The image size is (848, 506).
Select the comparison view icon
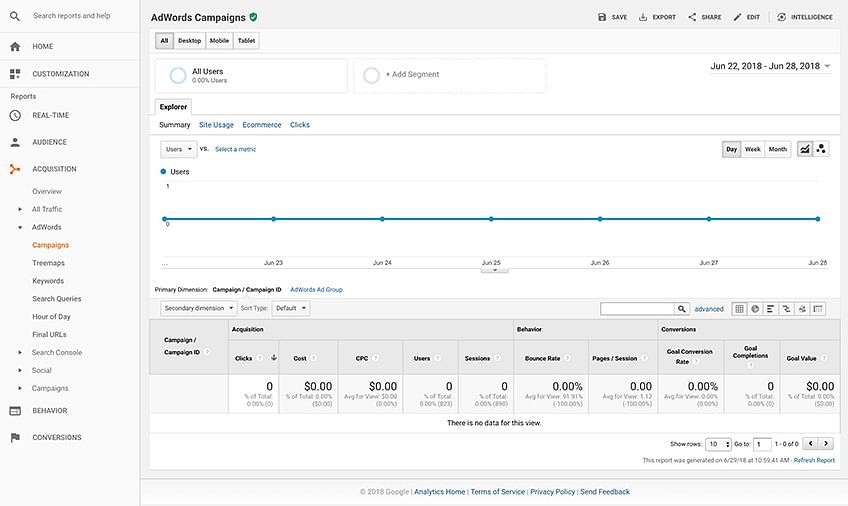pos(786,309)
